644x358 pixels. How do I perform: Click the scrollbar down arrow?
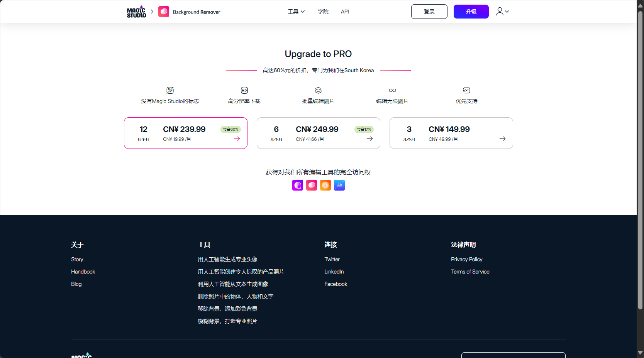[640, 353]
